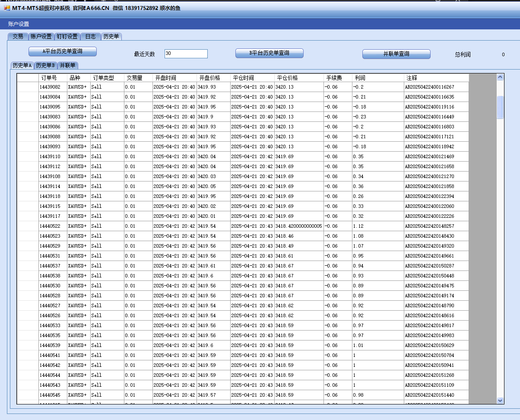The width and height of the screenshot is (520, 420).
Task: Click the app icon in the title bar
Action: 6,8
